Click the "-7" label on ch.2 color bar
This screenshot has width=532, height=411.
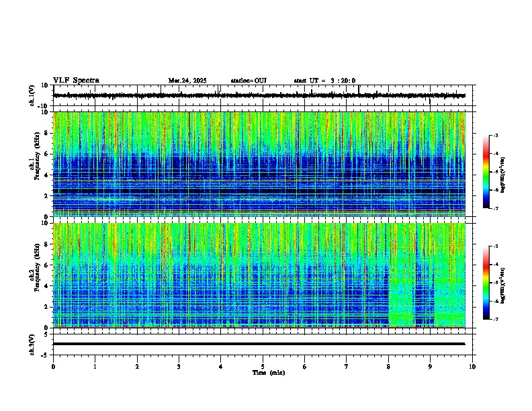point(495,319)
